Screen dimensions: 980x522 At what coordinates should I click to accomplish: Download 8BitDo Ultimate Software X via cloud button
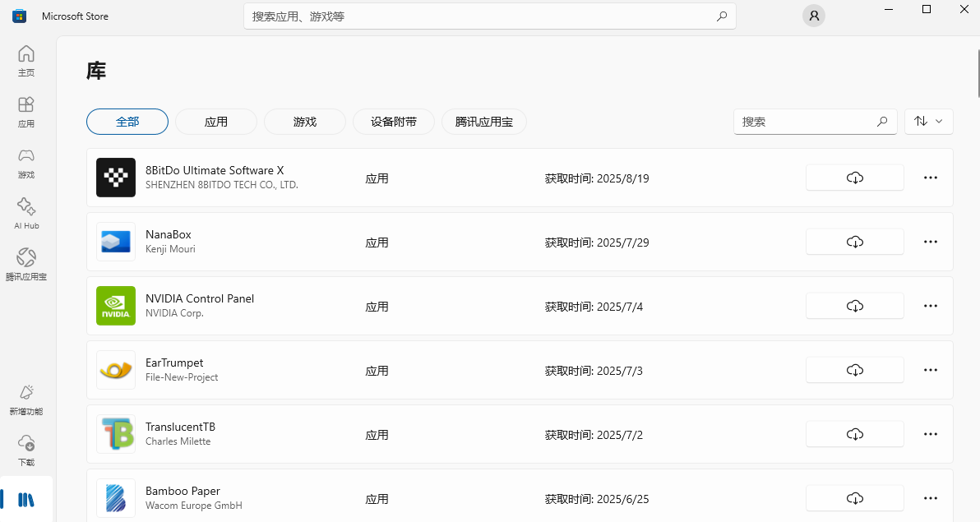click(855, 178)
